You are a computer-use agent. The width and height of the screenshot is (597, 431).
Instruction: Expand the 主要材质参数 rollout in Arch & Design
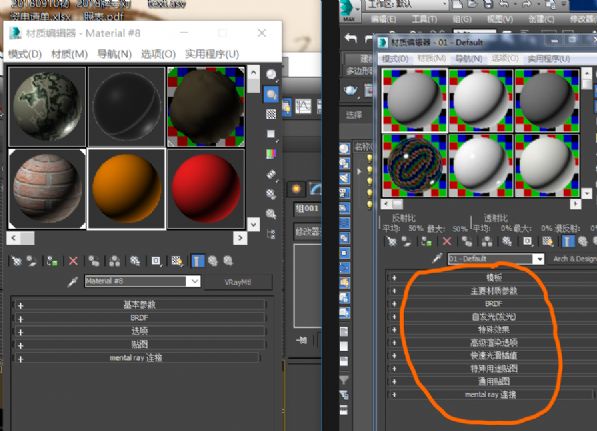pos(493,291)
